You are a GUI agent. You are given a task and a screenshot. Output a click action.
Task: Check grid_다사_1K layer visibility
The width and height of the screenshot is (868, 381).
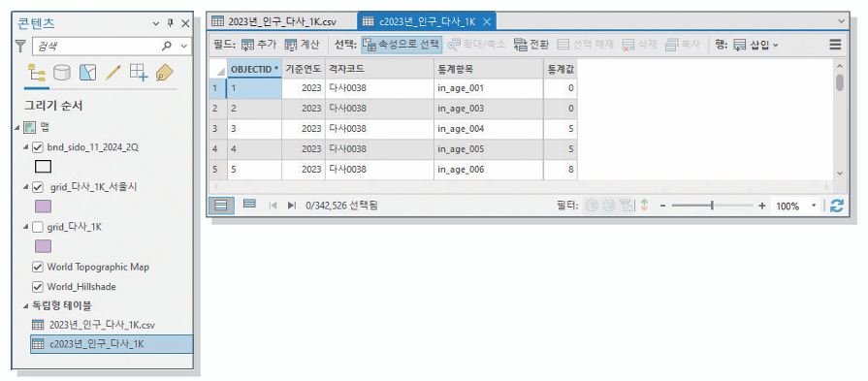click(x=38, y=227)
